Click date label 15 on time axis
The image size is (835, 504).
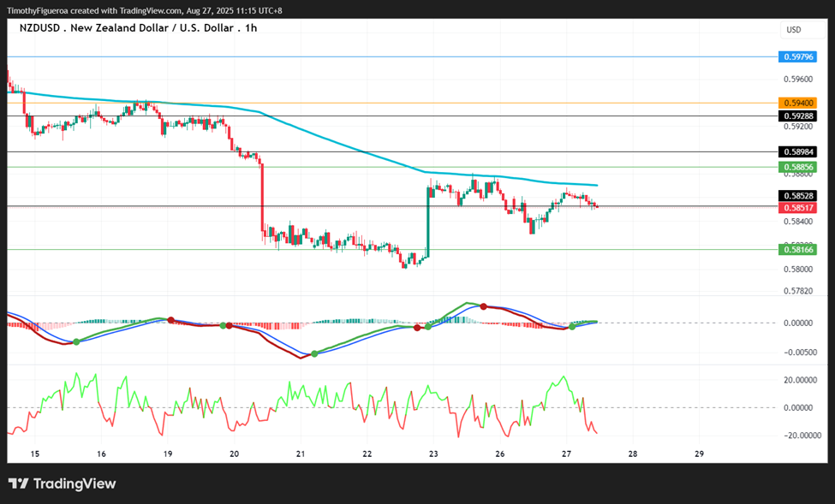[x=35, y=454]
